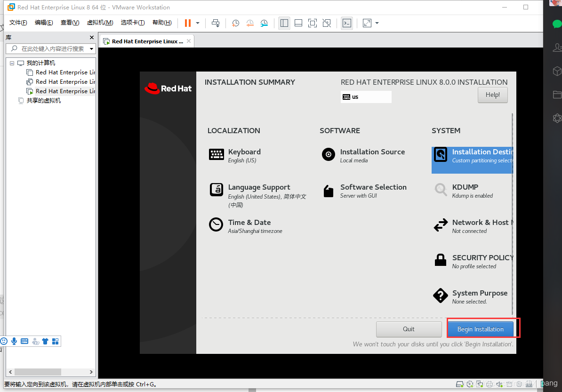Send Ctrl+Alt+Del to the virtual machine
The image size is (562, 392).
click(216, 23)
